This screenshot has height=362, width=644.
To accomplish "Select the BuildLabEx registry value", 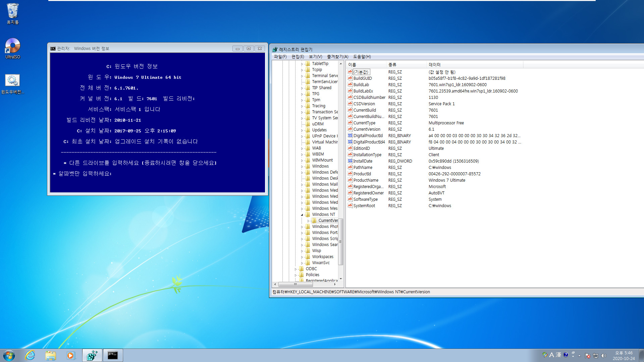I will coord(363,91).
